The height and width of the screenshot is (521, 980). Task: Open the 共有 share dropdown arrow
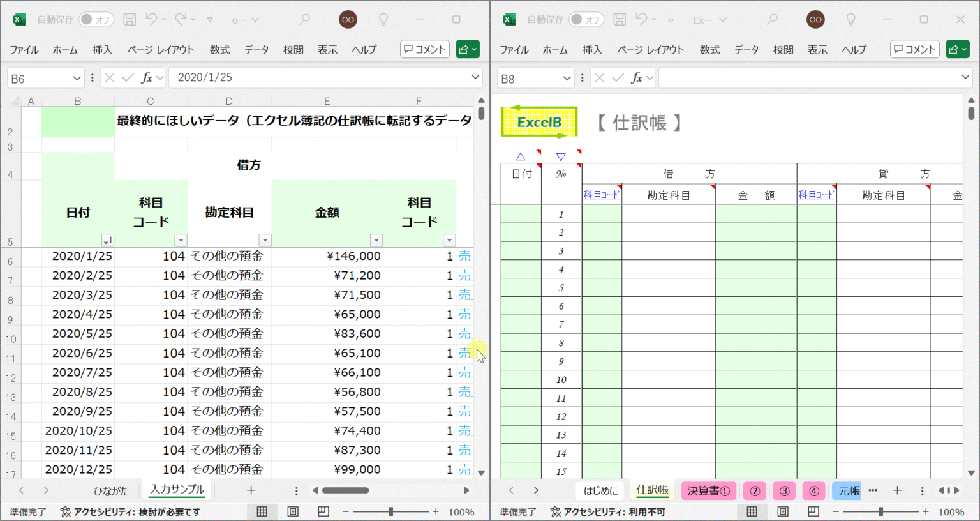point(474,49)
